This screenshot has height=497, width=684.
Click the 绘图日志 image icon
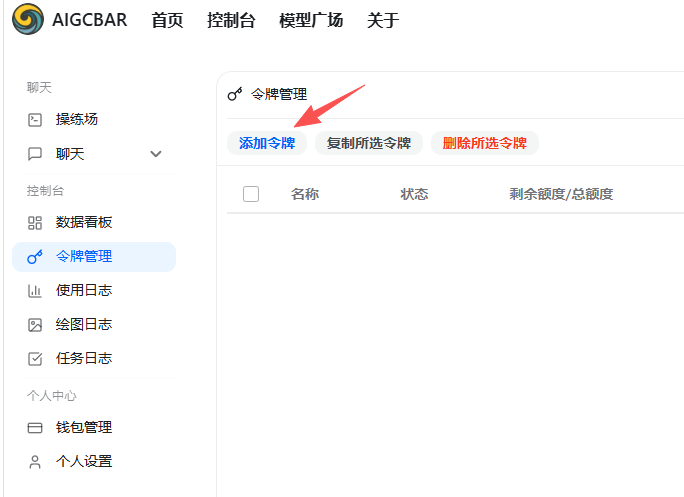click(x=35, y=325)
